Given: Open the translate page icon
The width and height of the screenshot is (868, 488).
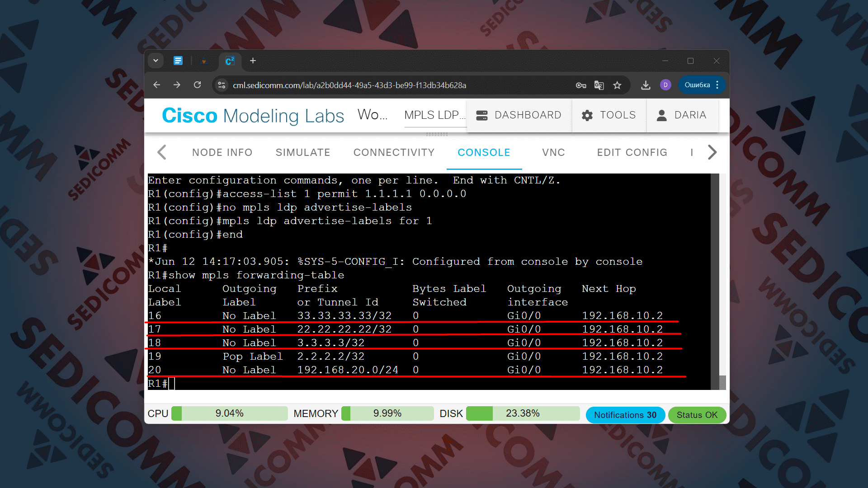Looking at the screenshot, I should pyautogui.click(x=599, y=85).
